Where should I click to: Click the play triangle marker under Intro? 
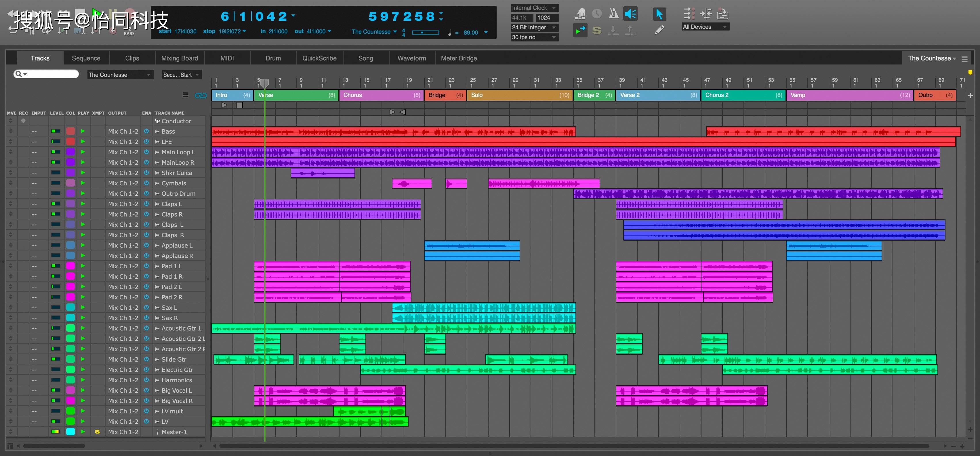224,105
